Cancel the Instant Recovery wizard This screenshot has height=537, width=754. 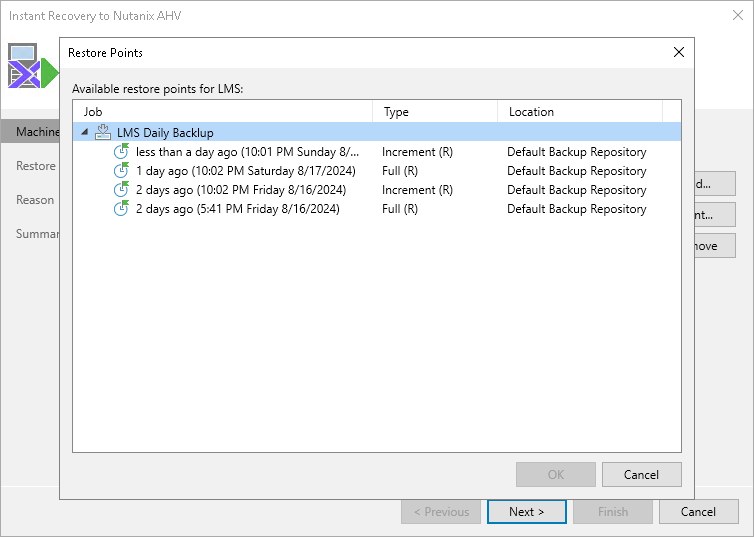[698, 512]
